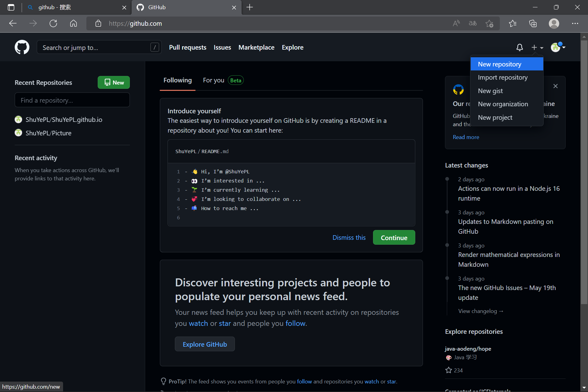
Task: Open the user avatar dropdown menu
Action: [558, 47]
